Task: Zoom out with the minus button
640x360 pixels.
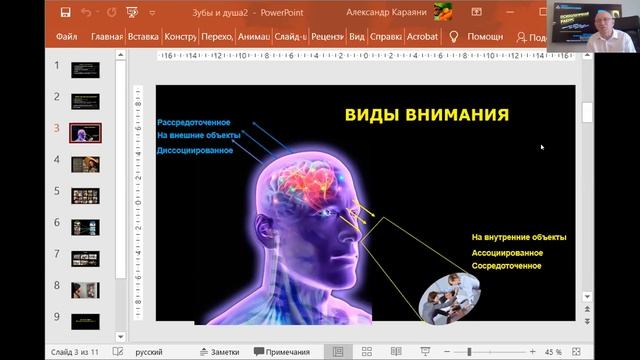Action: (x=447, y=351)
